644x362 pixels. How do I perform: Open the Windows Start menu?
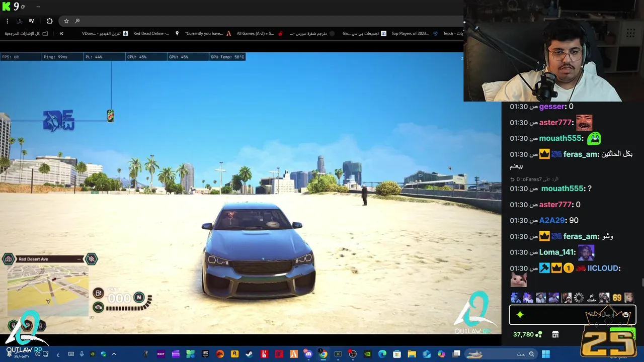[546, 354]
